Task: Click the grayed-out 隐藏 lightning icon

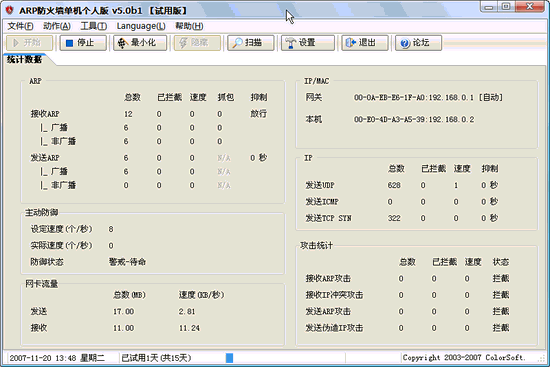Action: [183, 43]
